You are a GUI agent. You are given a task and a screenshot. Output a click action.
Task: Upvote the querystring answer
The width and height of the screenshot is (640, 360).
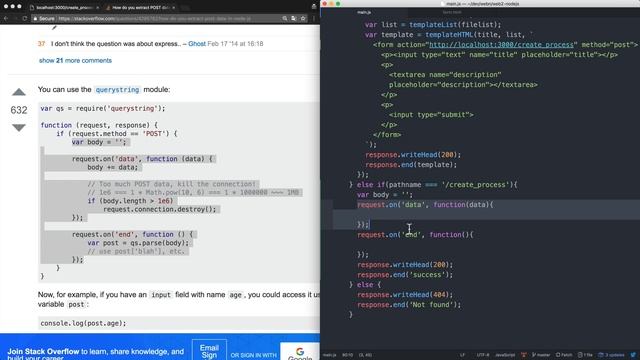click(x=19, y=92)
